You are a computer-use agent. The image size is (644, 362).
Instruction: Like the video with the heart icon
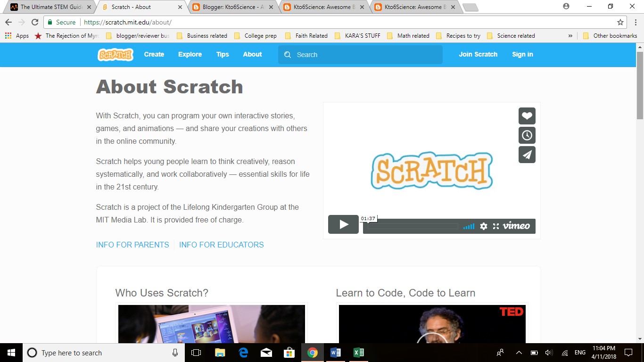tap(527, 116)
